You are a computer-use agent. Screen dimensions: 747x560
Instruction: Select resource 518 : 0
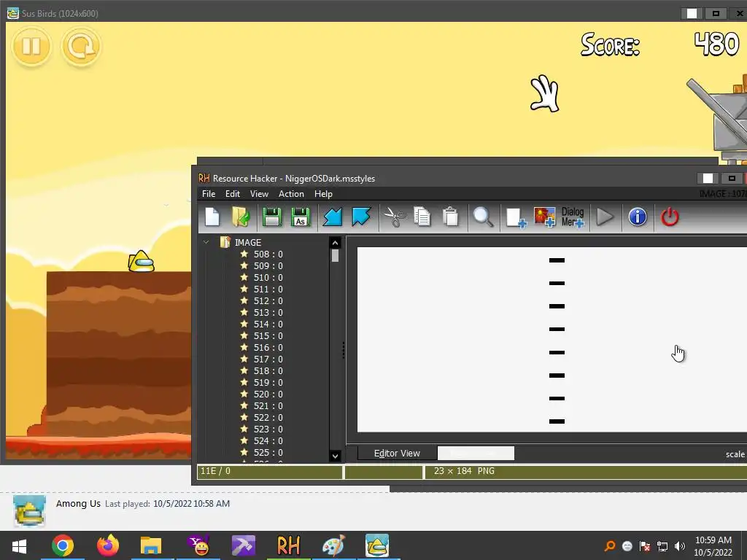click(268, 371)
